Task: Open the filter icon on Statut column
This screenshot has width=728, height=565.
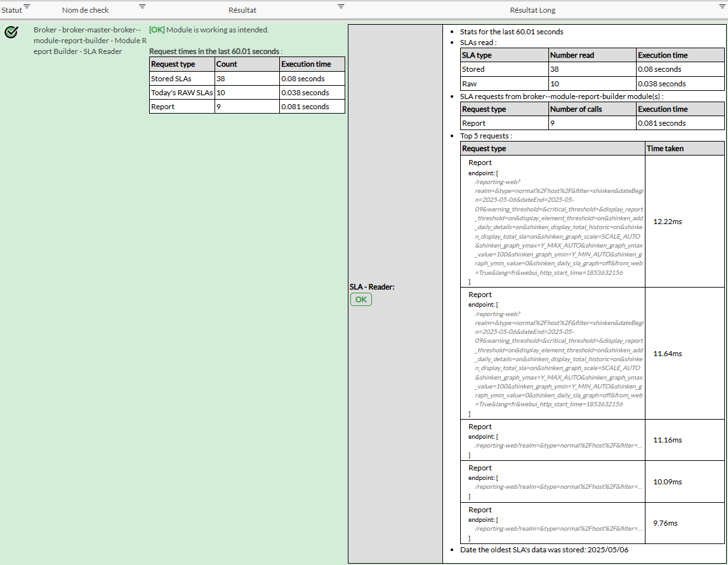Action: pos(27,6)
